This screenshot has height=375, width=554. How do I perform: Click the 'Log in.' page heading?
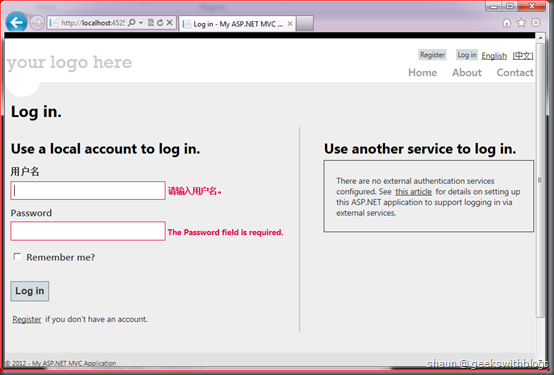[36, 112]
